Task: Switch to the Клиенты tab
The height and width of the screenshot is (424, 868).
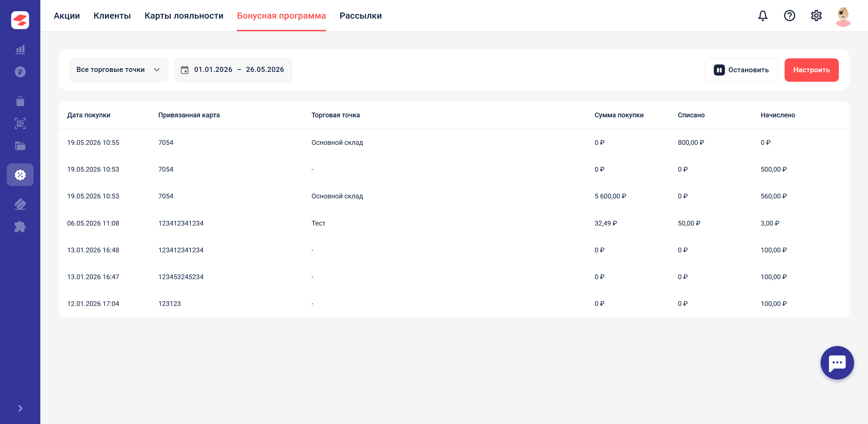Action: pyautogui.click(x=112, y=16)
